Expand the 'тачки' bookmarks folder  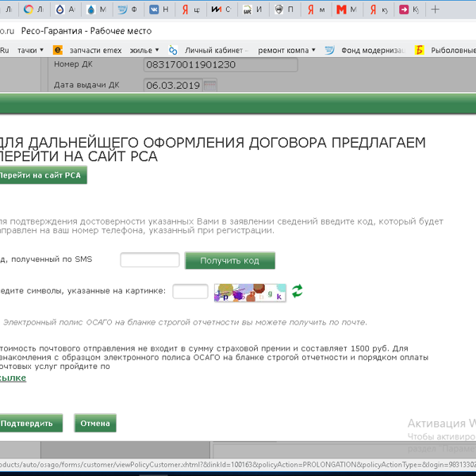[31, 50]
